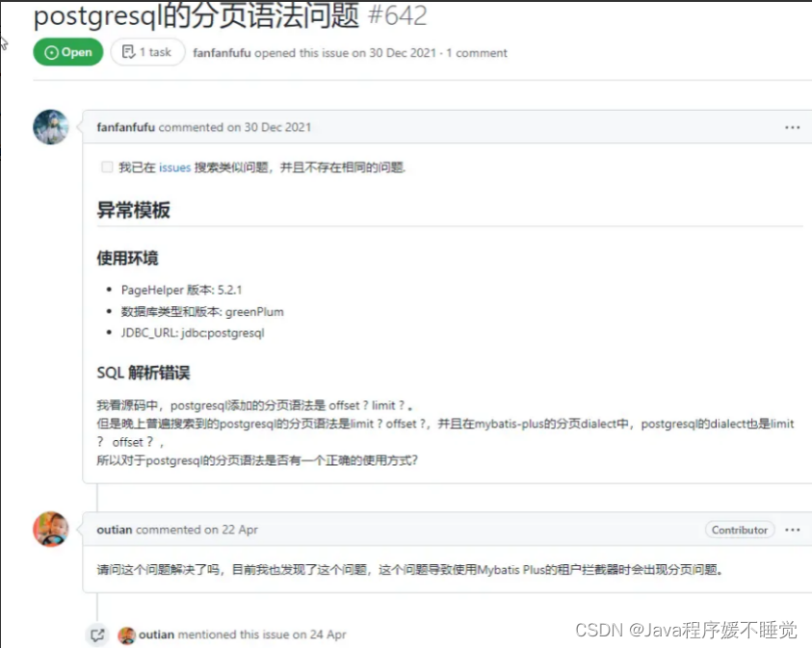Click the greenPlum database type list item

[202, 312]
